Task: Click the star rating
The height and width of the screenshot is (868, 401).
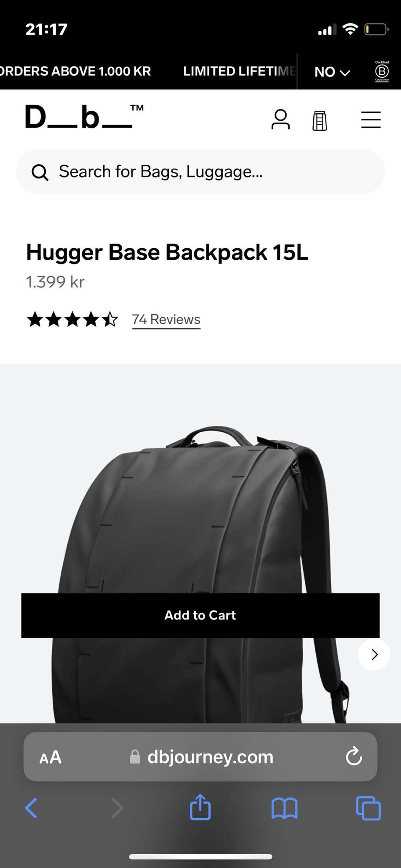Action: (72, 320)
